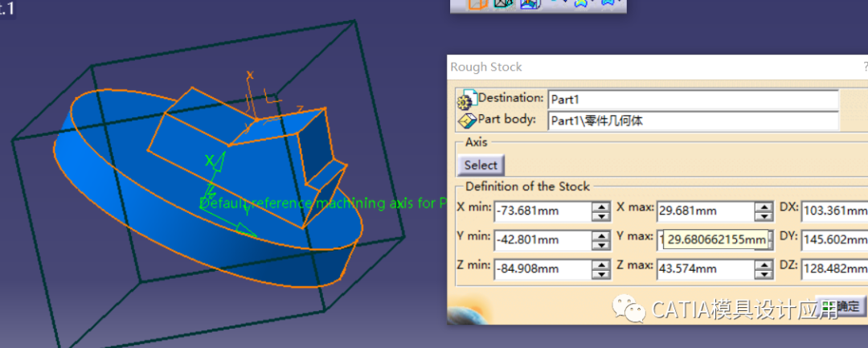Click the Part body selection icon
The image size is (868, 348).
click(x=467, y=120)
